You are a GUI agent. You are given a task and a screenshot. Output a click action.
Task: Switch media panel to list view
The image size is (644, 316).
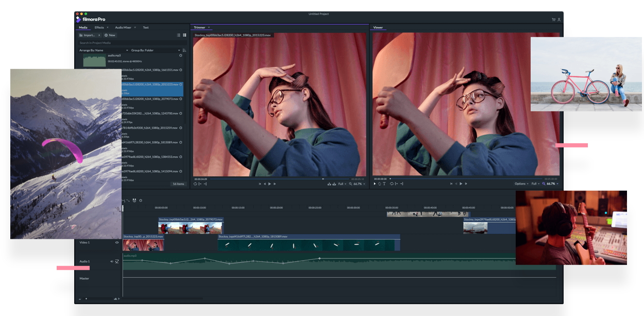(x=179, y=35)
